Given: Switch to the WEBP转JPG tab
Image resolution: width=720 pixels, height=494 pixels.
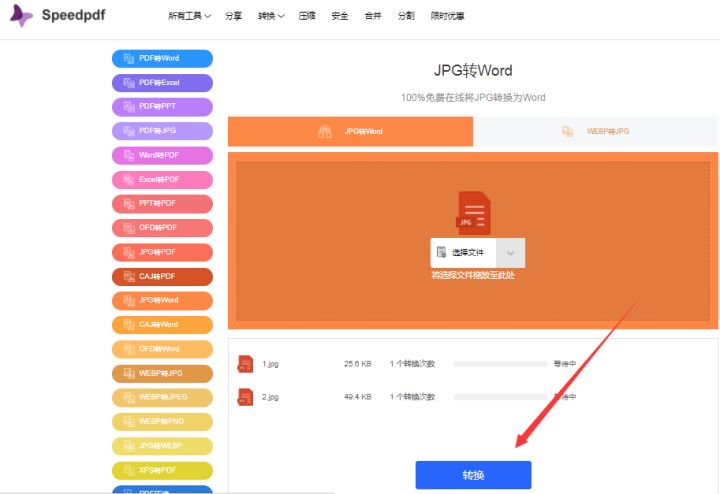Looking at the screenshot, I should click(x=596, y=131).
